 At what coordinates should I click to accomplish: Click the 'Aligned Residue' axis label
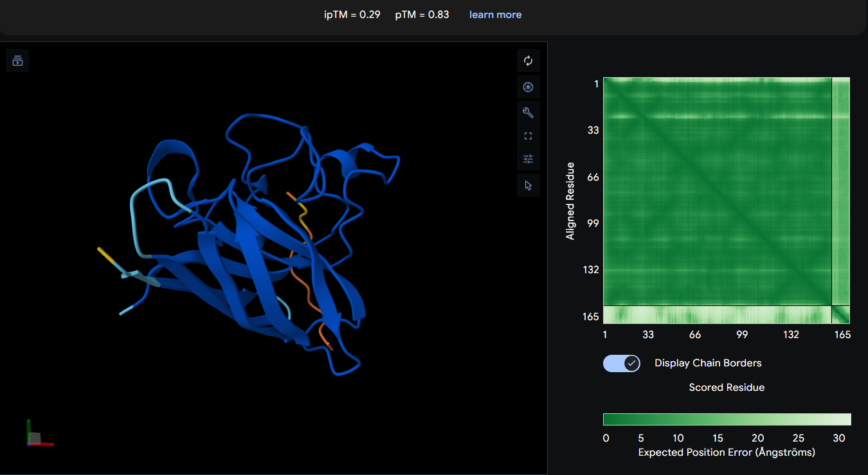tap(570, 201)
